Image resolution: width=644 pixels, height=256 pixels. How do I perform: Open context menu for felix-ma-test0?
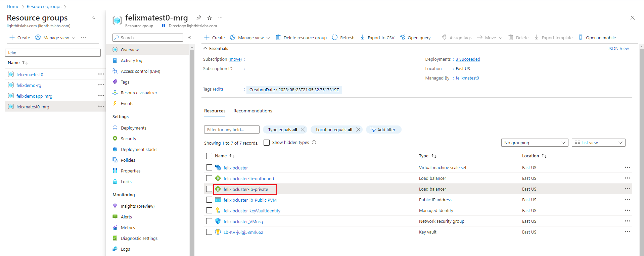point(101,74)
